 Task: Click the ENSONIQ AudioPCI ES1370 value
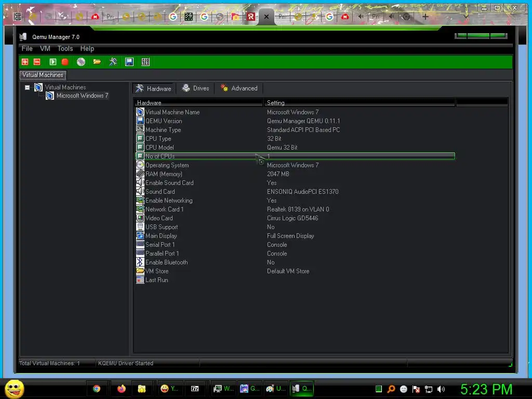coord(303,192)
